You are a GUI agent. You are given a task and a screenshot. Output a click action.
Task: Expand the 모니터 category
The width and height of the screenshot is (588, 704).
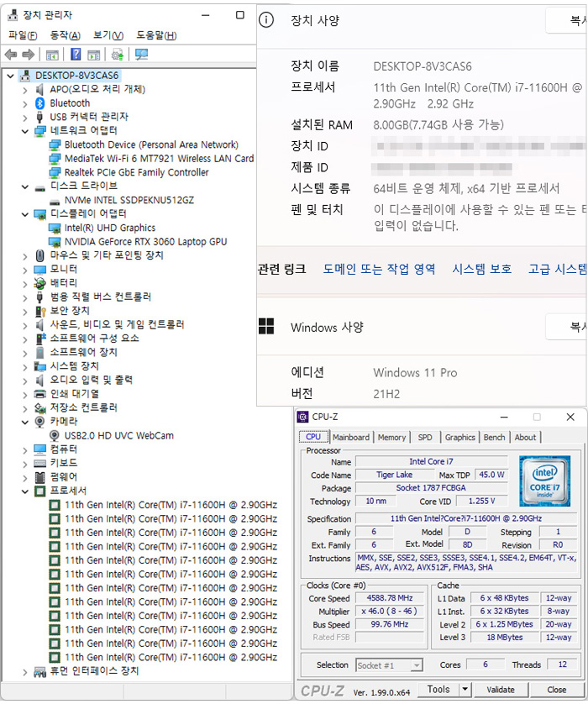[x=25, y=270]
